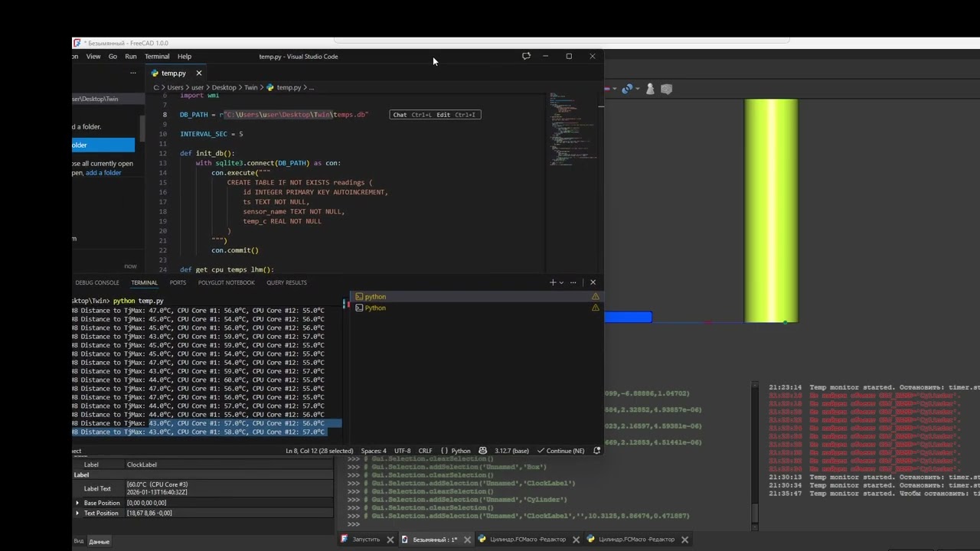Click 'Twin' in the breadcrumb path

[x=251, y=88]
